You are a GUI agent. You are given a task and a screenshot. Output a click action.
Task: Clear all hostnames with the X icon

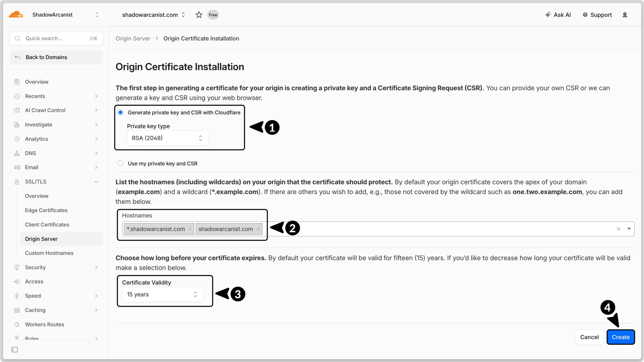click(x=619, y=229)
